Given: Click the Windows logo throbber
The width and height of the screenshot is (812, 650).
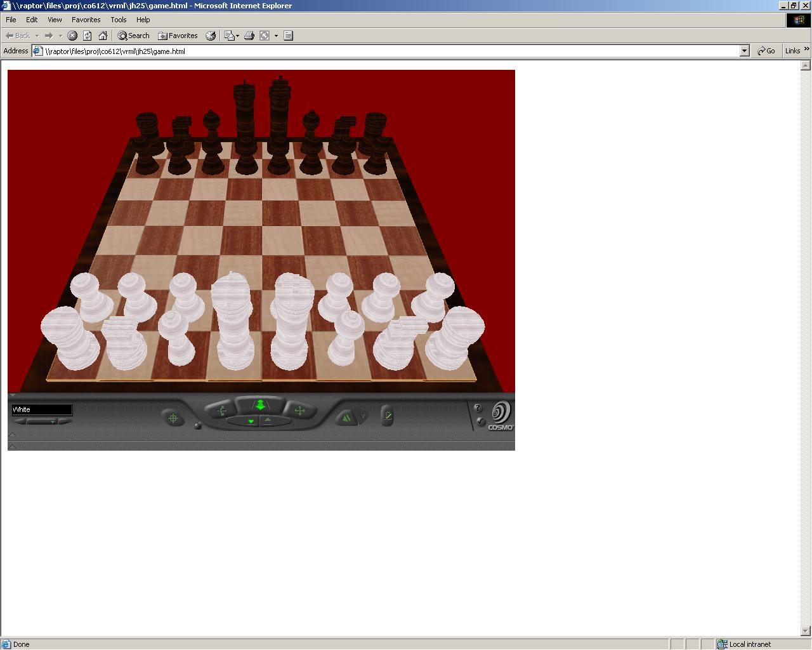Looking at the screenshot, I should 799,20.
